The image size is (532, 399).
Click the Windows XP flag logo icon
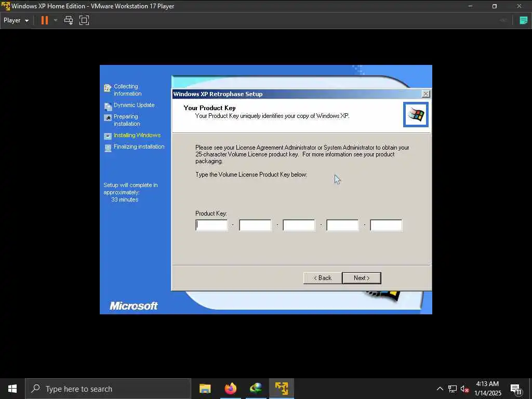[416, 115]
